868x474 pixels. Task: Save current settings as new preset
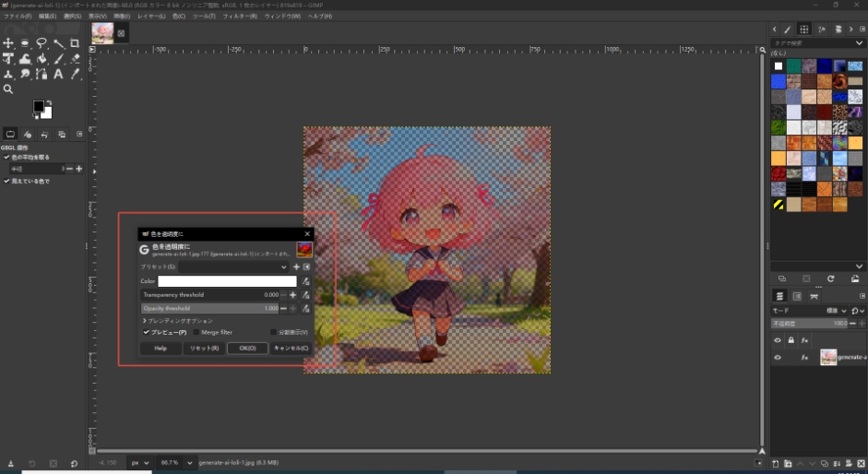pyautogui.click(x=296, y=267)
